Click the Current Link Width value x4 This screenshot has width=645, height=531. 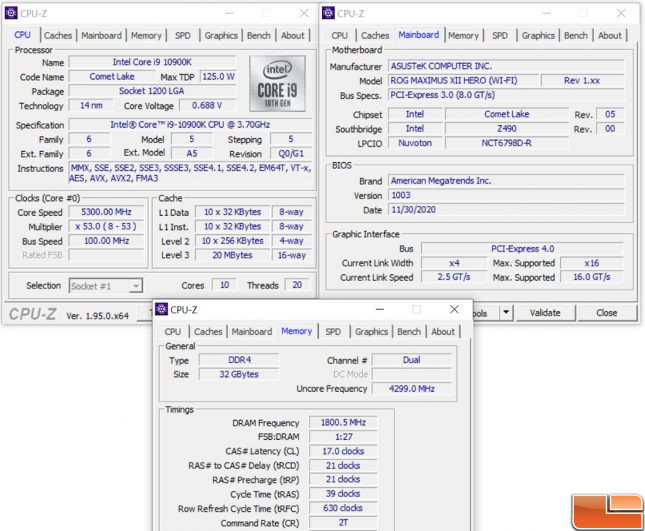454,263
